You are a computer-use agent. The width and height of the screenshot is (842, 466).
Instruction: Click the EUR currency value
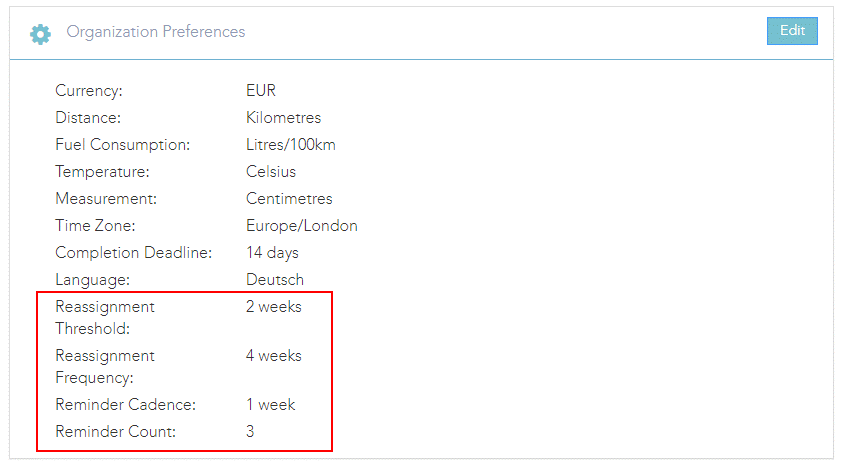tap(261, 91)
